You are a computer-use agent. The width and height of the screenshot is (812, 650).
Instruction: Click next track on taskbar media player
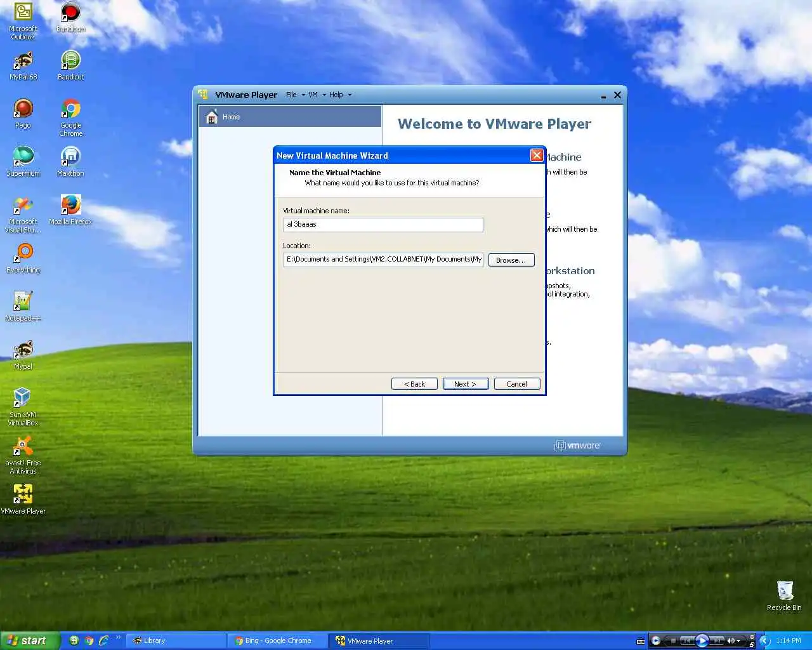coord(717,640)
